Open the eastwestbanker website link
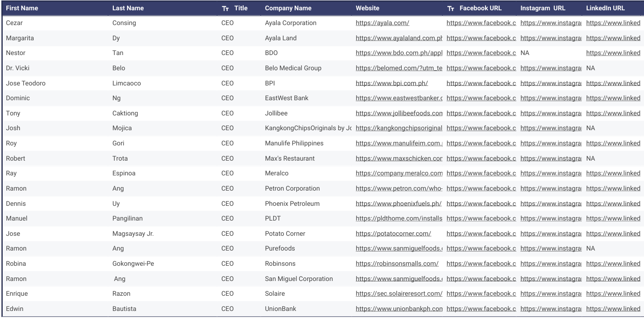This screenshot has width=644, height=319. point(399,98)
